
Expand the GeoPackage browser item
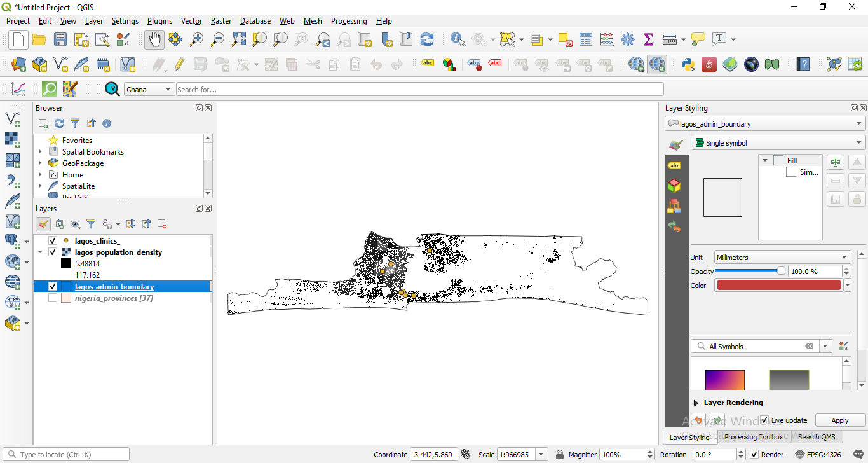pos(40,163)
